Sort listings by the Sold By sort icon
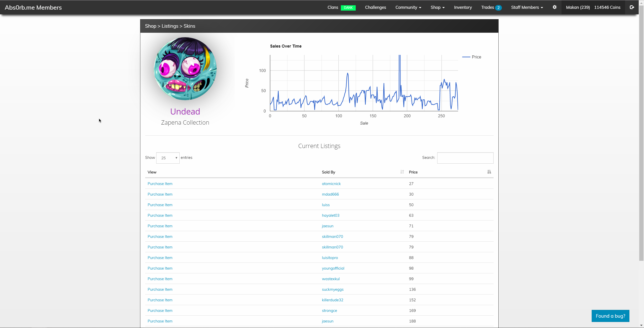 402,172
